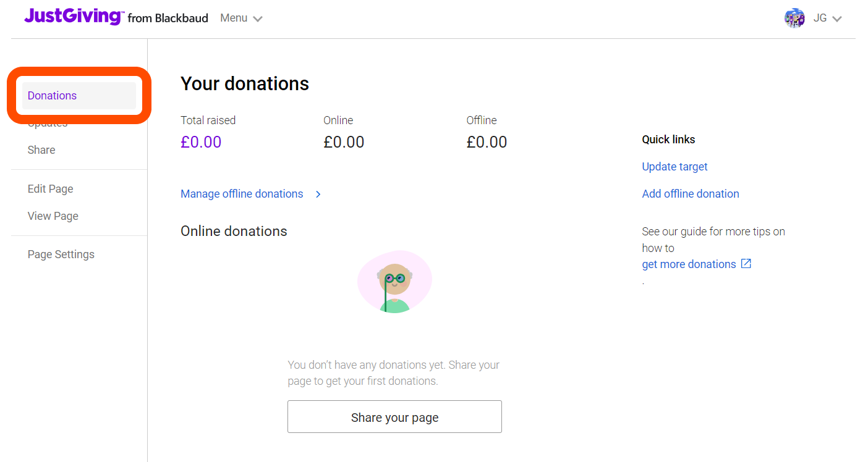Click the Menu chevron arrow
868x462 pixels.
click(258, 19)
